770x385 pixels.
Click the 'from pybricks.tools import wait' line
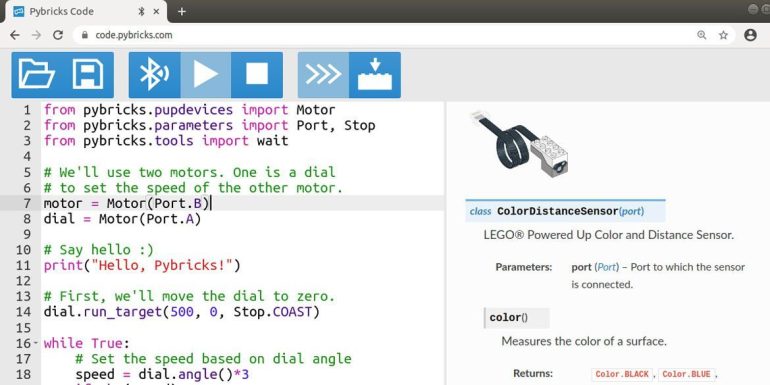click(x=166, y=141)
